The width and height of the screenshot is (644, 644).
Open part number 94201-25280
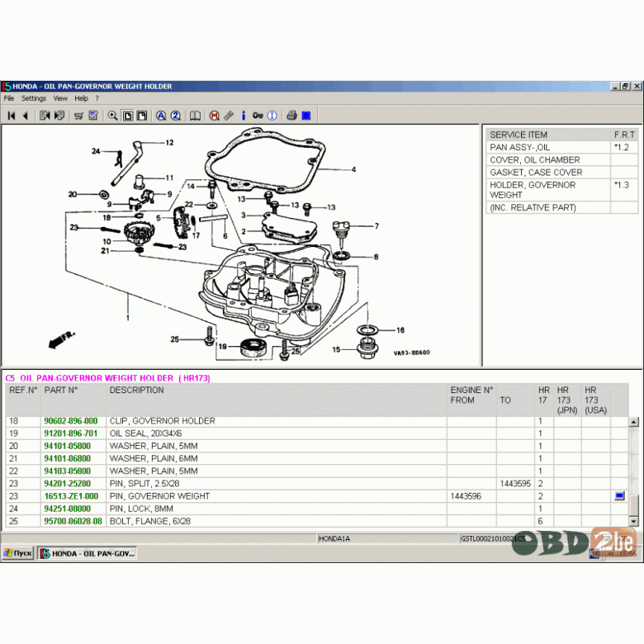click(x=68, y=484)
